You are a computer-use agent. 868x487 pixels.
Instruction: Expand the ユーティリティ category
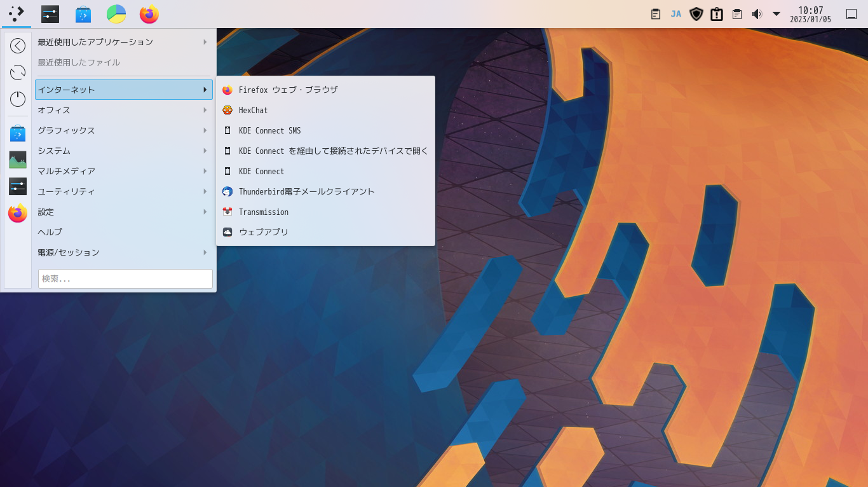(124, 191)
